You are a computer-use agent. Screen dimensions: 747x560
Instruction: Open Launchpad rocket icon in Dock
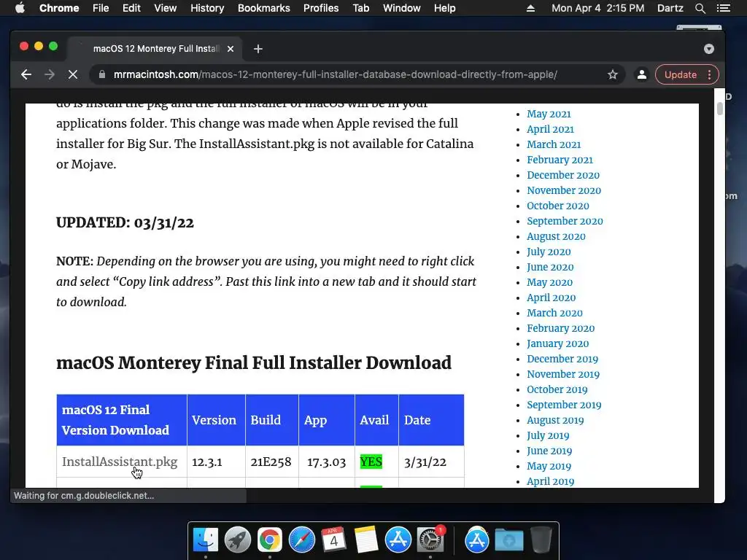pyautogui.click(x=237, y=540)
